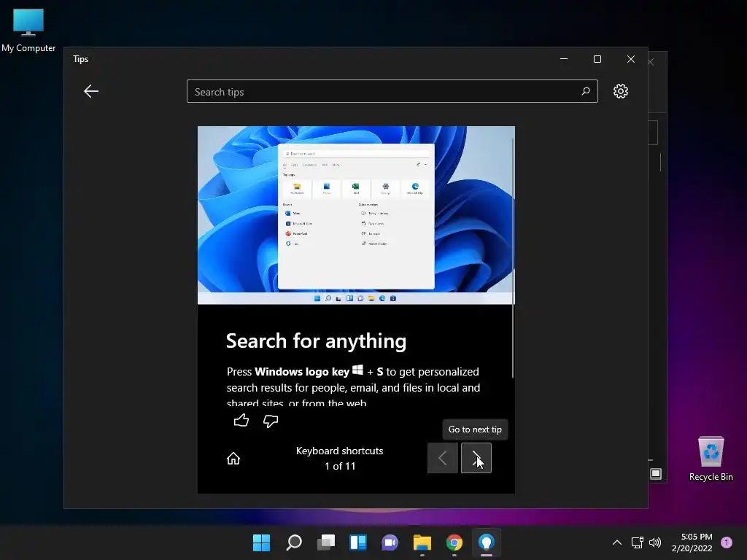Select the My Computer desktop icon
The image size is (747, 560).
coord(28,30)
